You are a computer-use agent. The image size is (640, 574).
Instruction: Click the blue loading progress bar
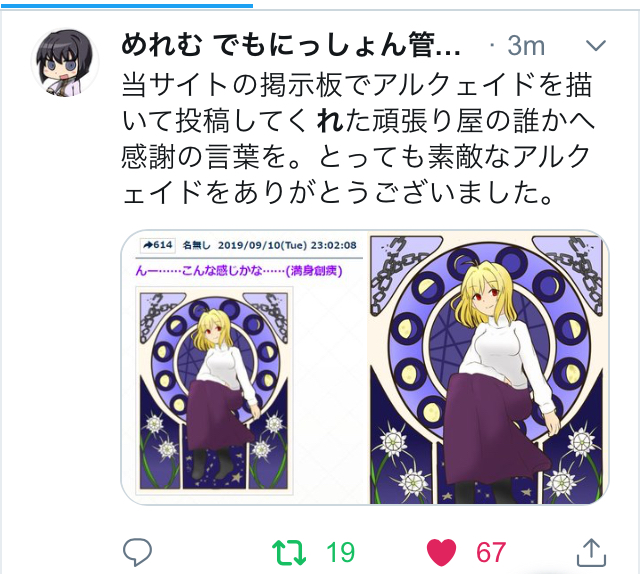(x=127, y=6)
